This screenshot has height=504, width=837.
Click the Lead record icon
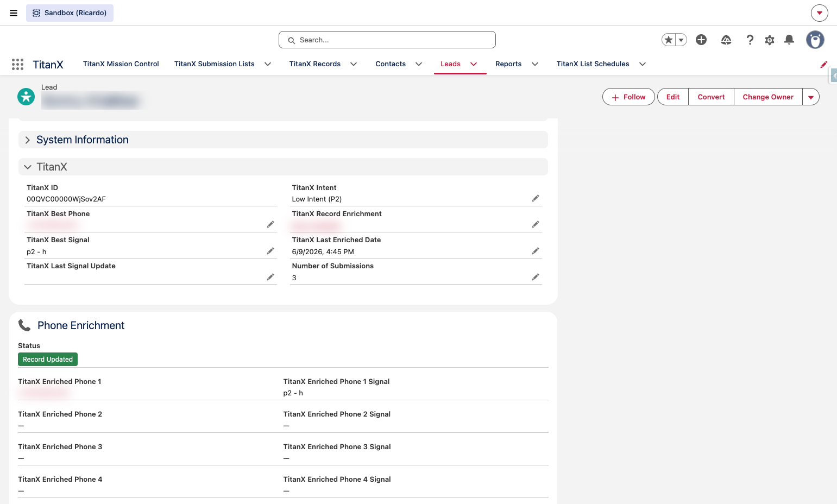click(x=26, y=97)
